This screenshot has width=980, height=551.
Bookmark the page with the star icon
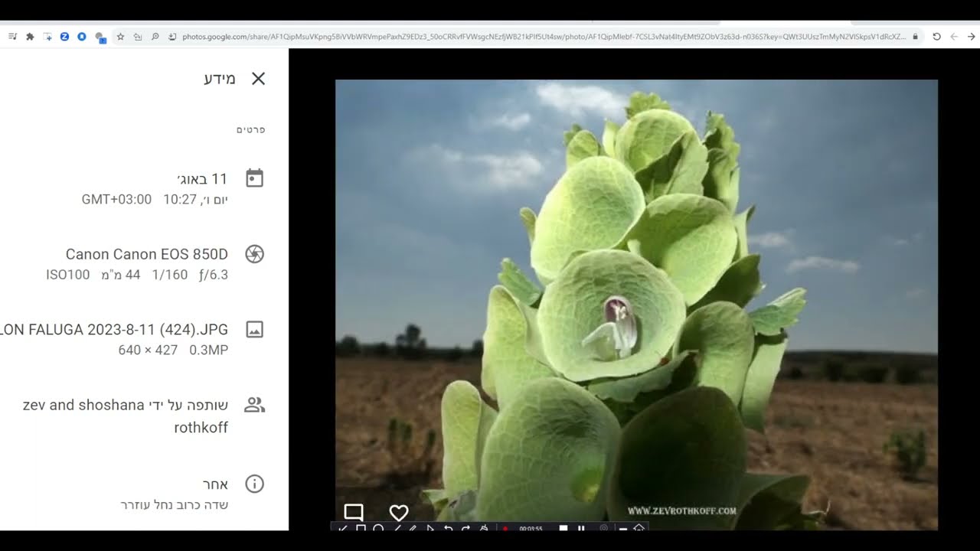click(120, 37)
